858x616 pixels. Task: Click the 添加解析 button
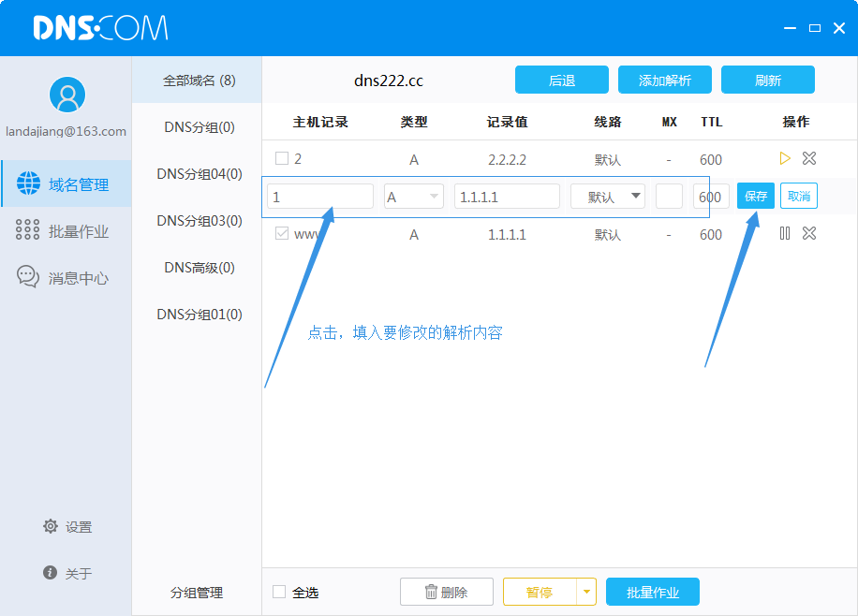click(664, 81)
